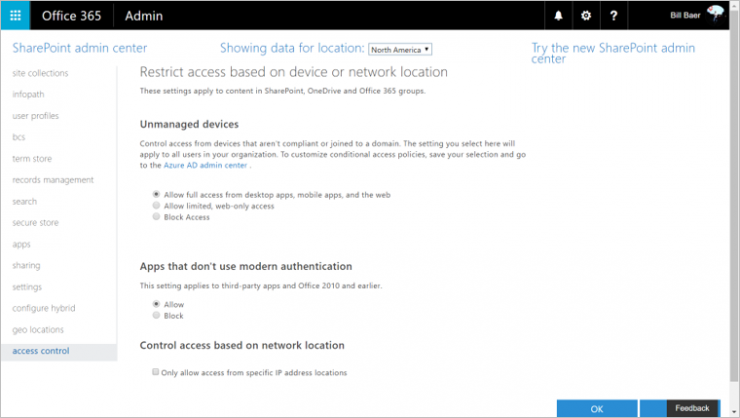
Task: Select the Block Access radio button
Action: click(156, 217)
